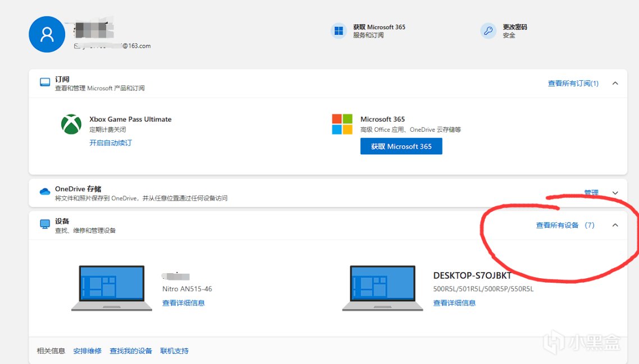Click the OneDrive cloud icon
Image resolution: width=639 pixels, height=364 pixels.
45,192
